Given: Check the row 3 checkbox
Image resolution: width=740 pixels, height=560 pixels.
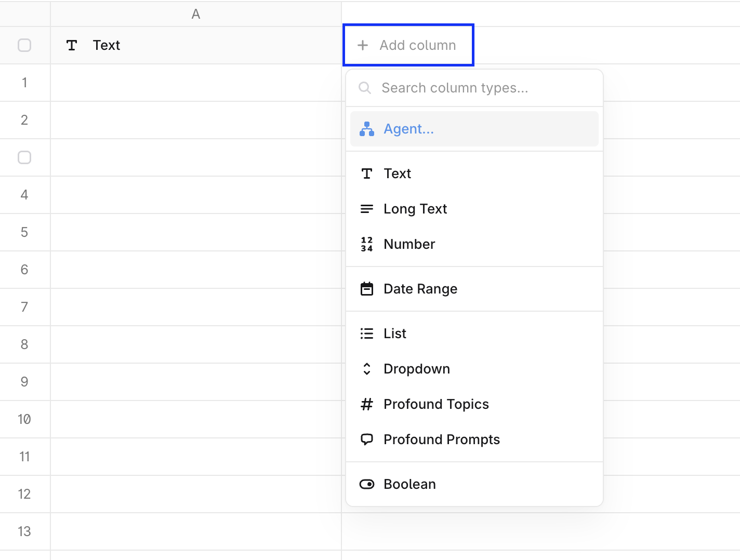Looking at the screenshot, I should pyautogui.click(x=24, y=157).
